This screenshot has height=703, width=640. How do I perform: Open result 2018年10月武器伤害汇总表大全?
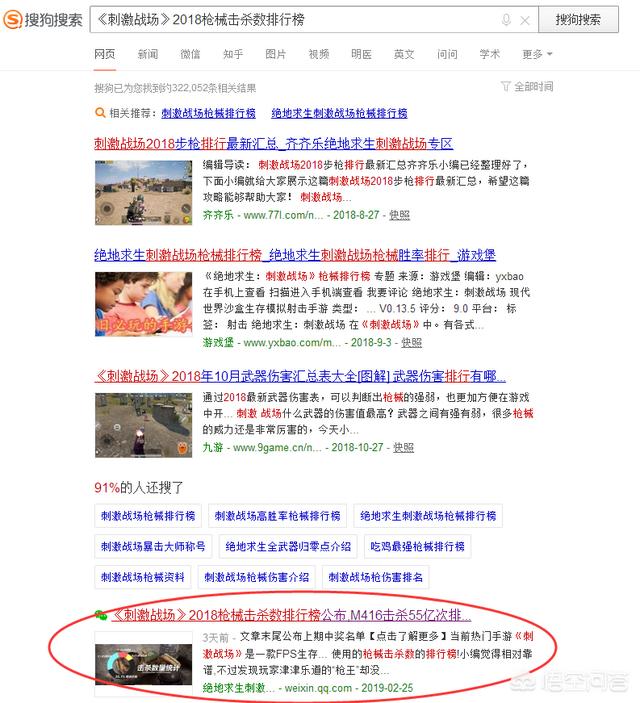point(300,376)
